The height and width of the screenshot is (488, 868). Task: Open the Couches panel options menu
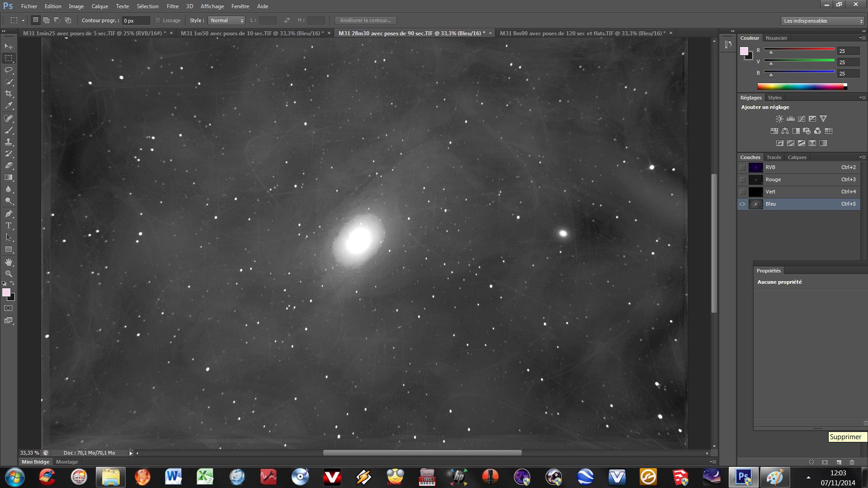[x=862, y=157]
